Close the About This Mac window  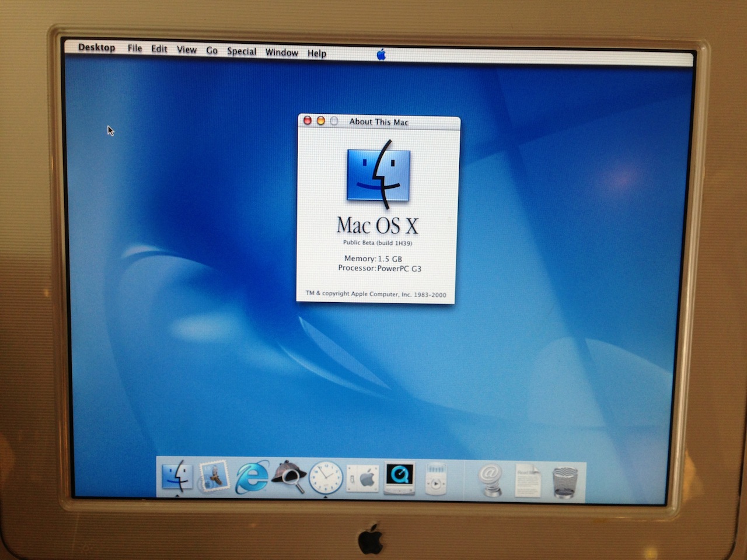coord(308,121)
